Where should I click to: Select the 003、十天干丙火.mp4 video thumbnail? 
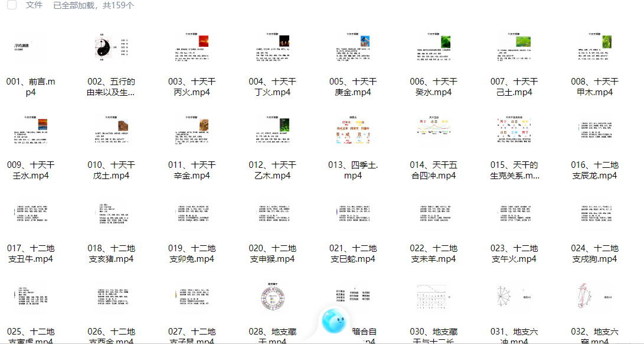point(192,47)
